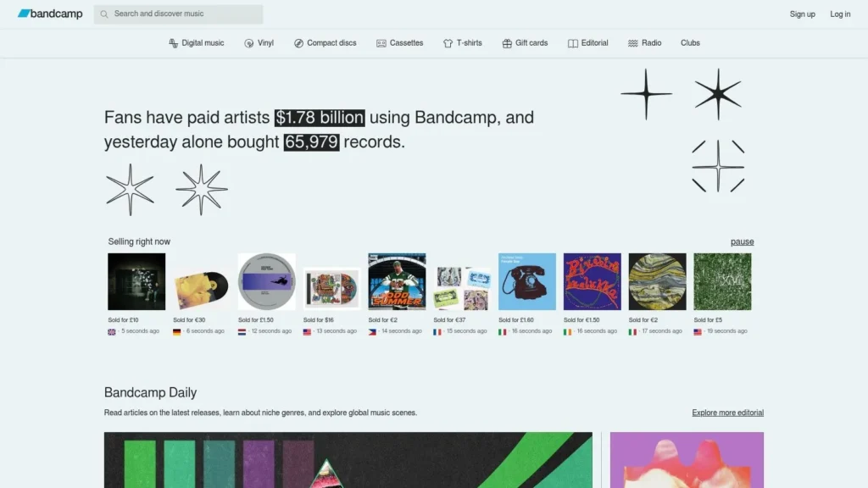
Task: Click the search magnifier icon
Action: point(104,14)
